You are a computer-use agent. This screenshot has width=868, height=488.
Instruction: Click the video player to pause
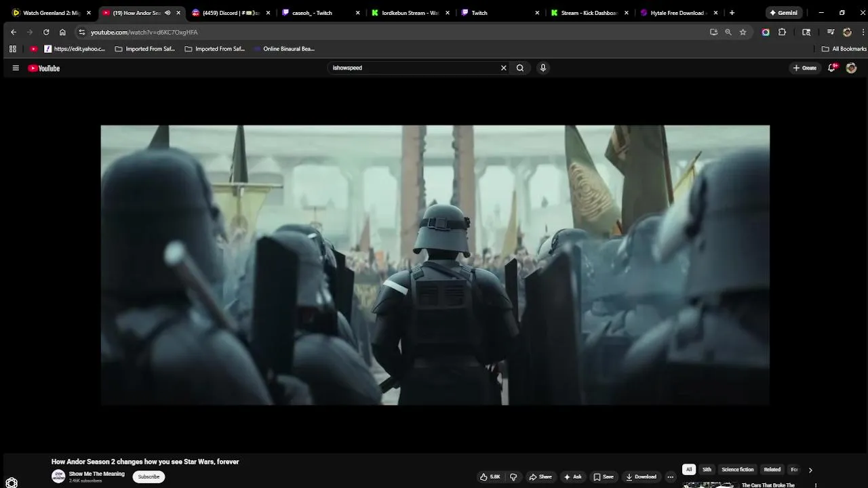click(x=435, y=265)
